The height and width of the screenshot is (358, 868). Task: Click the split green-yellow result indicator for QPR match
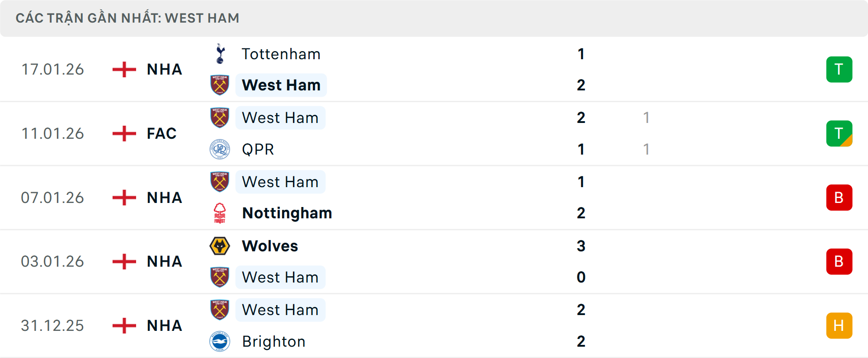tap(839, 133)
